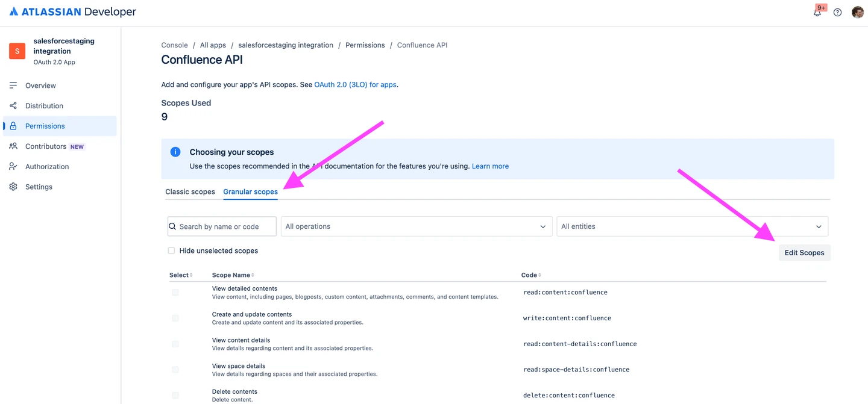
Task: Sort by the Code column arrows
Action: pos(539,275)
